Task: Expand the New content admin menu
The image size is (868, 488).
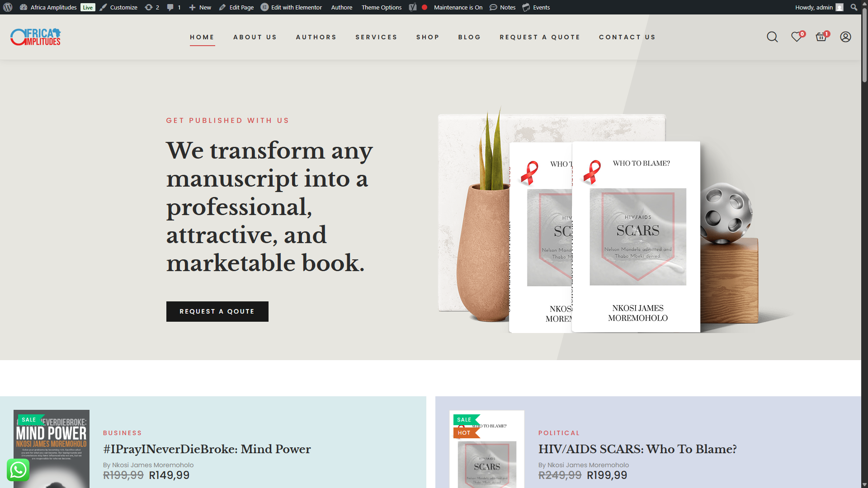Action: (x=200, y=7)
